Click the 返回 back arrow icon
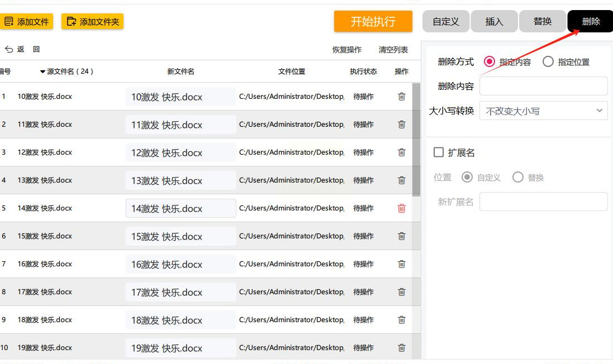 coord(9,49)
